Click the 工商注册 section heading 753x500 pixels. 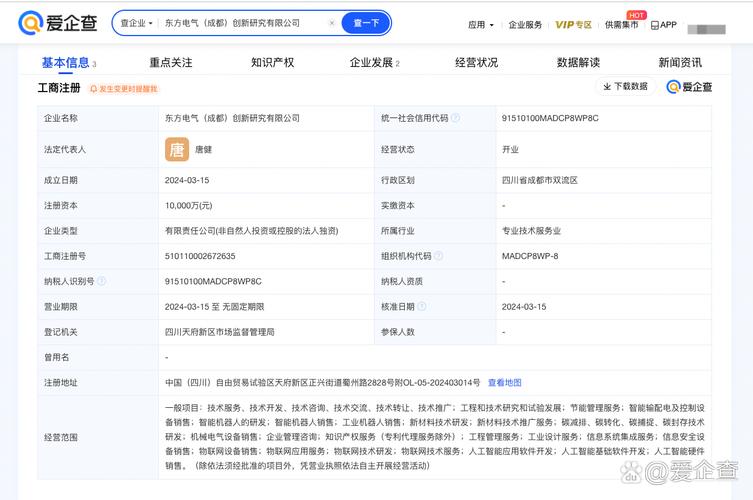(x=59, y=88)
